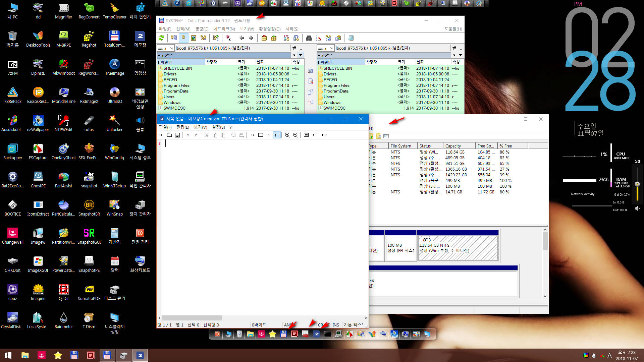The image size is (644, 362).
Task: Click right panel parent directory .. button
Action: click(x=461, y=48)
